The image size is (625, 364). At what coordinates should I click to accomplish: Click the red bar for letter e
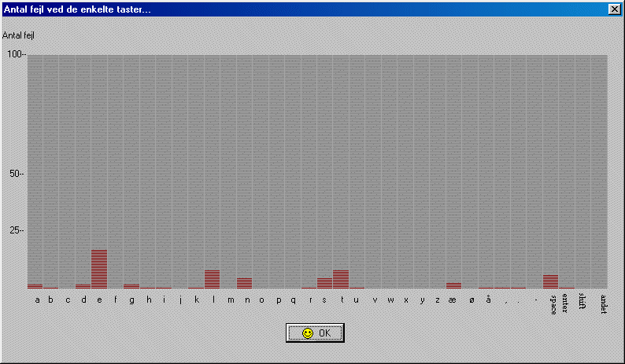[x=99, y=269]
